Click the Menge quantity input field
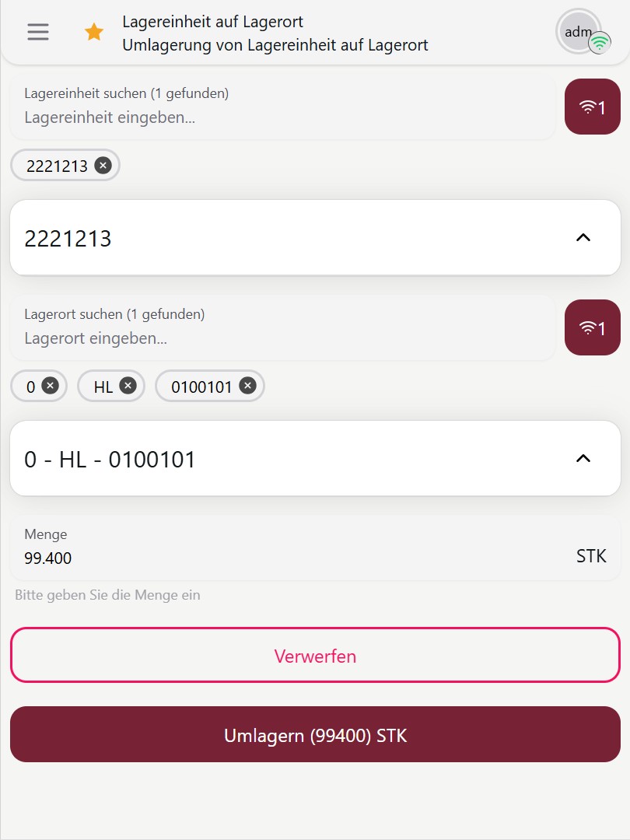This screenshot has height=840, width=630. (288, 558)
